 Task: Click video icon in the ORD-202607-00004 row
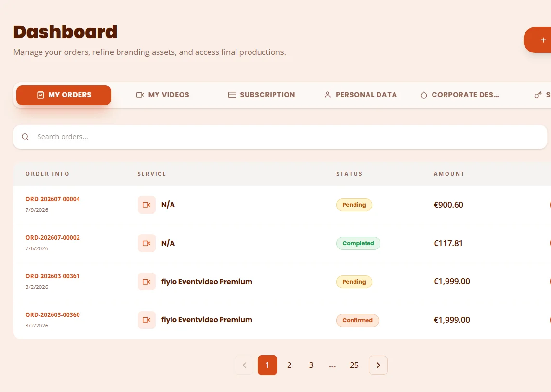(x=146, y=205)
